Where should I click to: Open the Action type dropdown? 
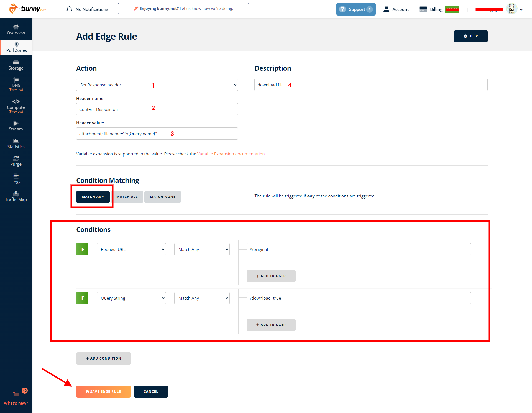point(157,85)
